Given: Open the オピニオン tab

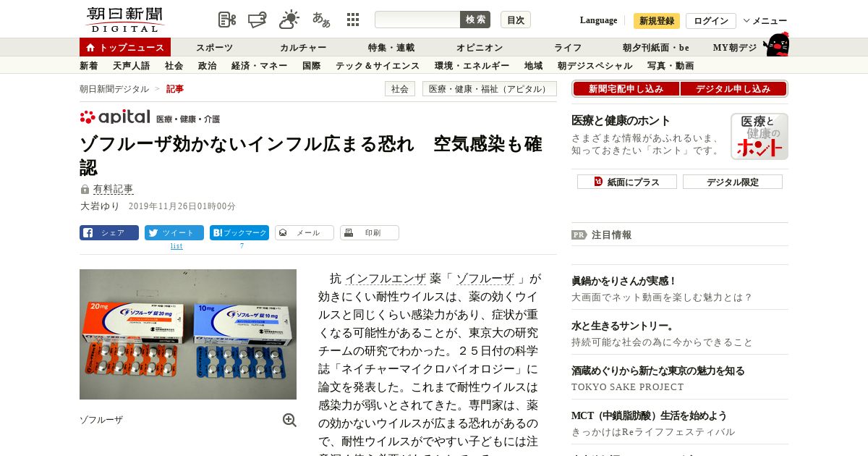Looking at the screenshot, I should point(480,48).
